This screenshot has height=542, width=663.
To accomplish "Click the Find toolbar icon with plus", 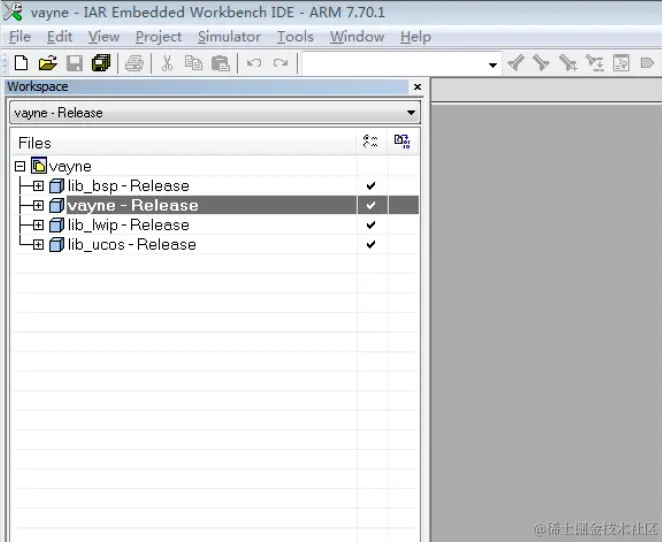I will point(567,63).
